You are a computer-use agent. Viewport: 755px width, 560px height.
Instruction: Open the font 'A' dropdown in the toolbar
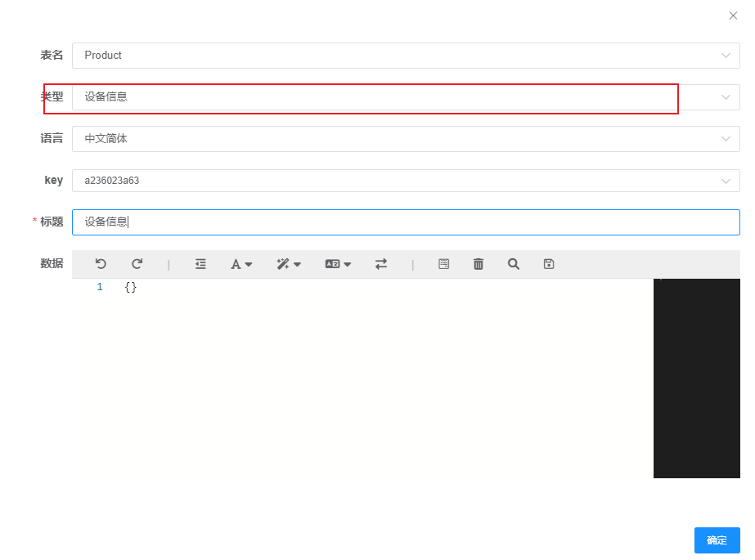[x=241, y=264]
